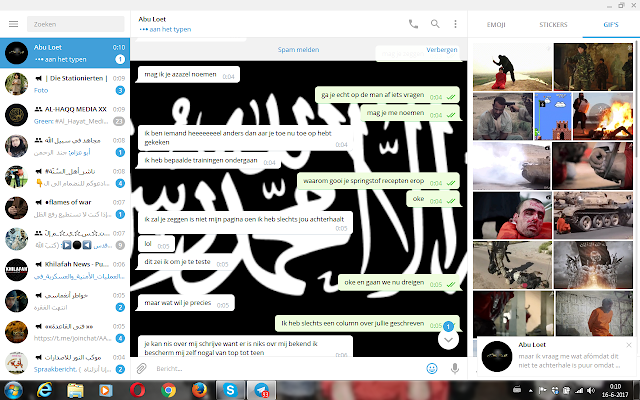Select the GIF'S tab
The width and height of the screenshot is (640, 400).
pyautogui.click(x=611, y=24)
